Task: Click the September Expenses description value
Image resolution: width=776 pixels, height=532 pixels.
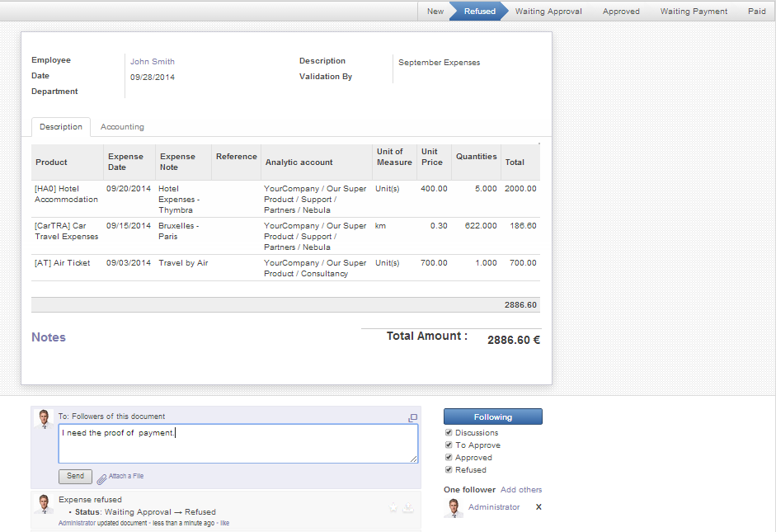Action: click(x=439, y=63)
